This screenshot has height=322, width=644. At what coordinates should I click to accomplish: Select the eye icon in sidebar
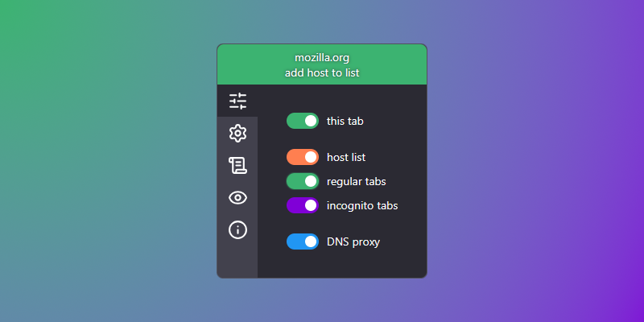(237, 198)
